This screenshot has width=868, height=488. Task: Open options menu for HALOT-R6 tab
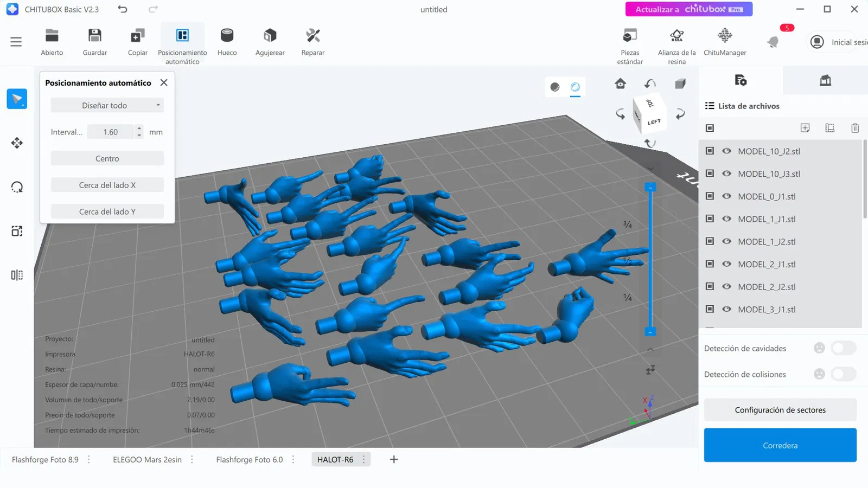pyautogui.click(x=364, y=460)
